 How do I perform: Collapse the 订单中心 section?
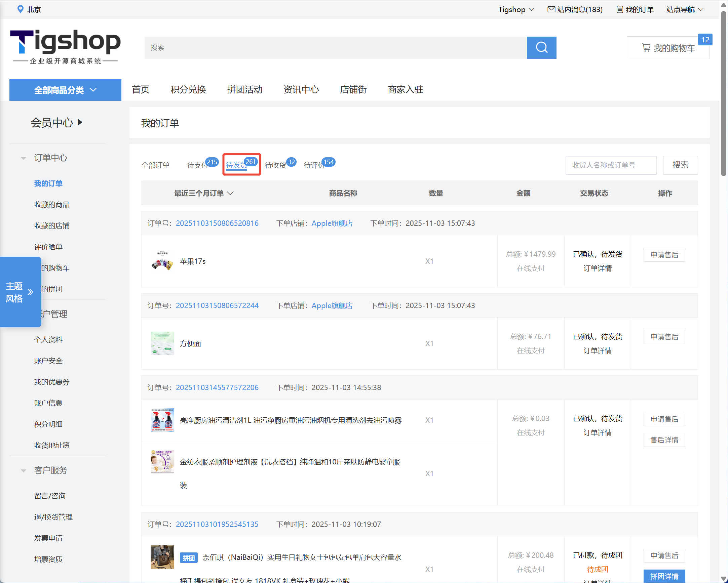[x=23, y=158]
